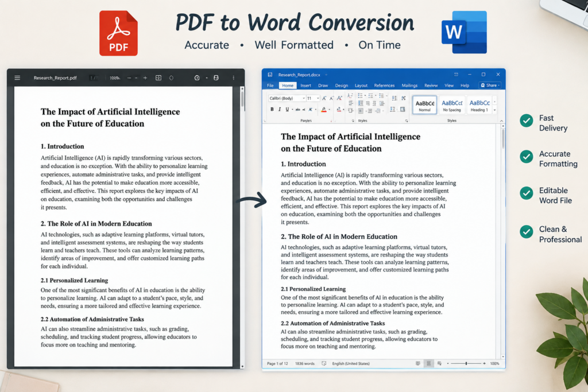Click the 100% zoom level in Word
Viewport: 588px width, 392px height.
click(494, 363)
